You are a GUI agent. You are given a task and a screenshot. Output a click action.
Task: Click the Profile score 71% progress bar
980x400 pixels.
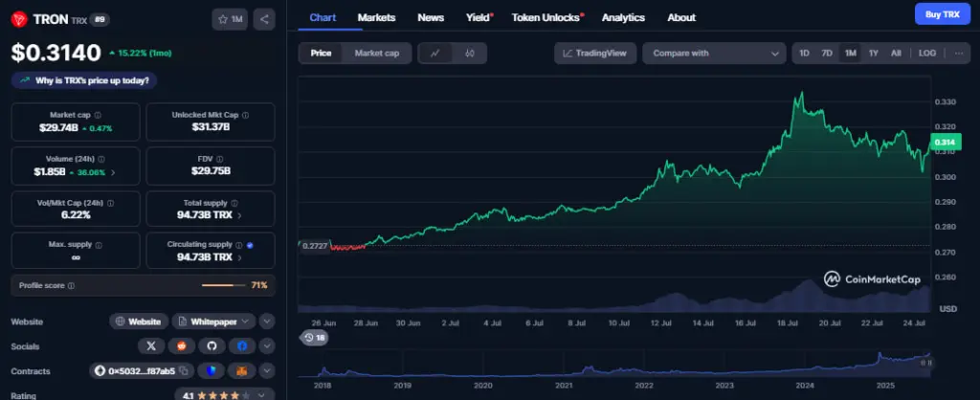tap(224, 285)
